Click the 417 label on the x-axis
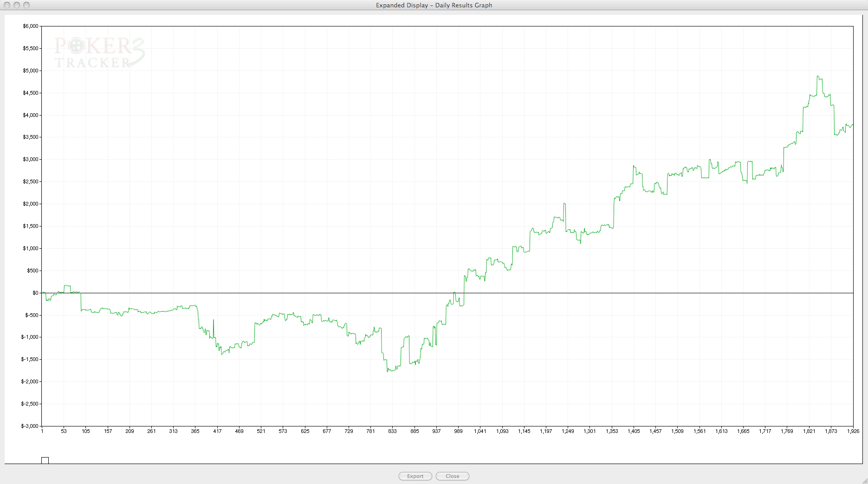This screenshot has width=868, height=484. (x=217, y=431)
